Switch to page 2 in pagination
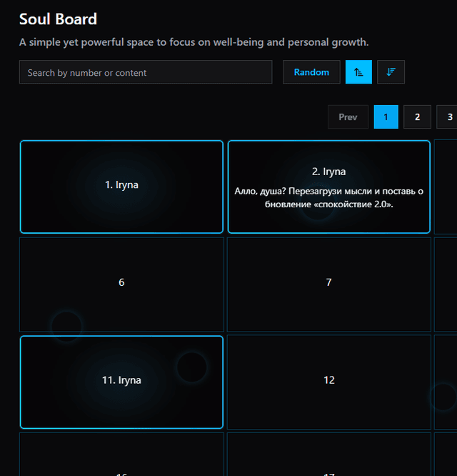This screenshot has height=476, width=457. coord(417,117)
